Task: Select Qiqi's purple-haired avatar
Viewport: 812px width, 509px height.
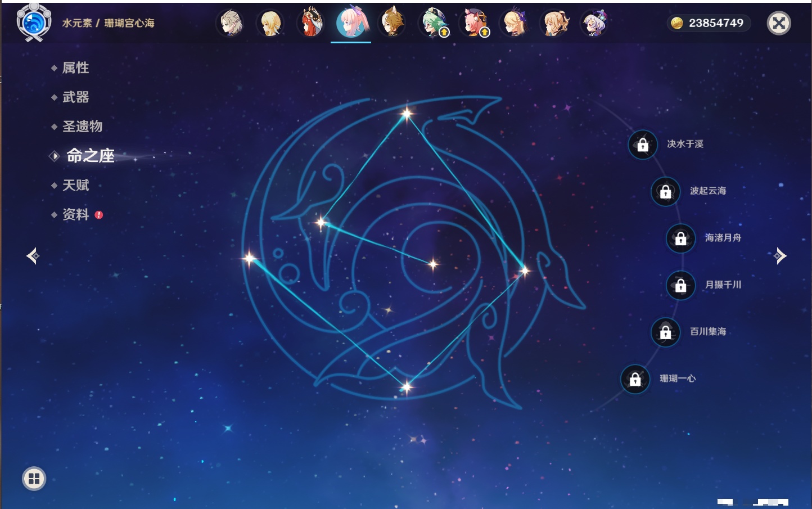Action: 594,23
